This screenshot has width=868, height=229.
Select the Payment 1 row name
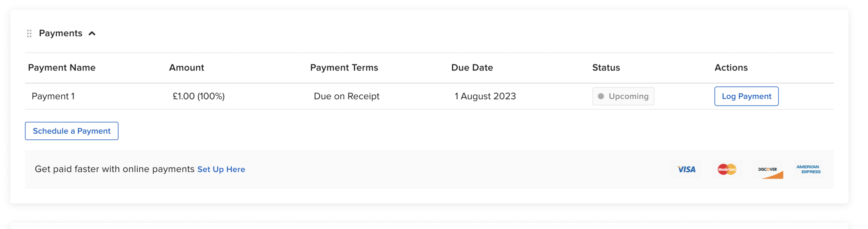(53, 96)
